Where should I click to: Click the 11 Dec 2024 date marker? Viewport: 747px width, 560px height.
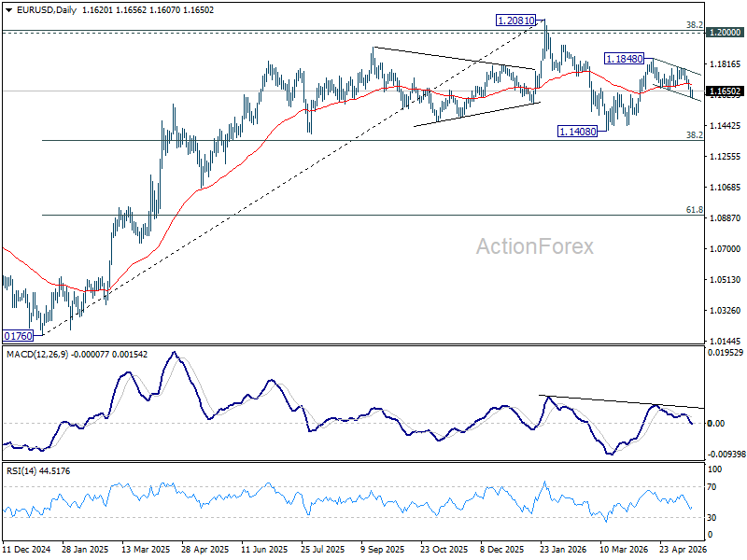click(26, 549)
